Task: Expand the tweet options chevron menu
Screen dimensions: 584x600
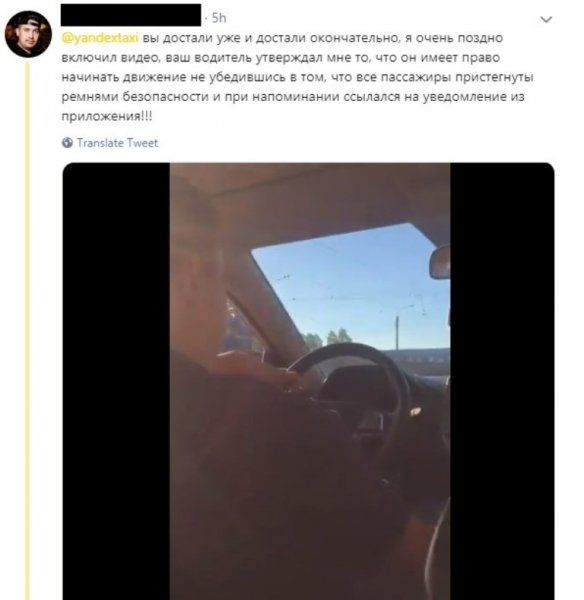Action: coord(546,19)
